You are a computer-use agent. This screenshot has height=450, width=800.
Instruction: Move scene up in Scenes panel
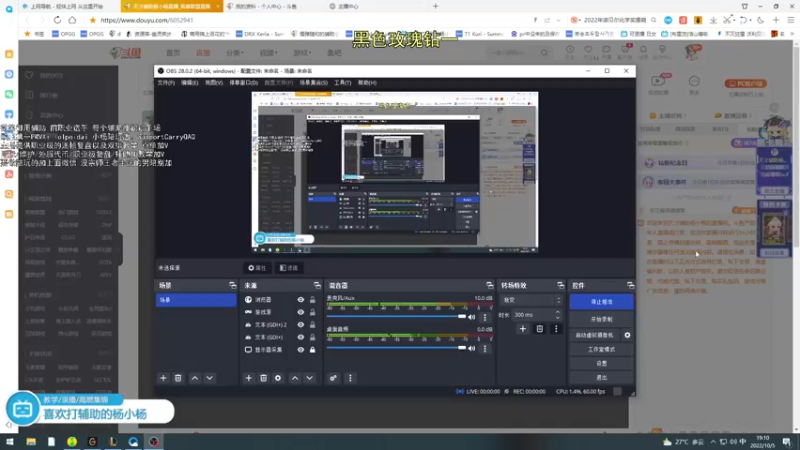click(x=195, y=378)
